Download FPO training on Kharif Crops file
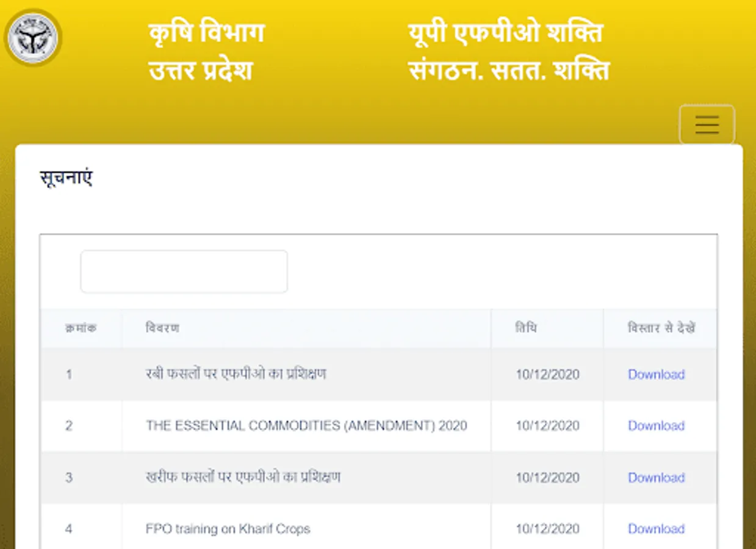This screenshot has width=756, height=549. (656, 529)
